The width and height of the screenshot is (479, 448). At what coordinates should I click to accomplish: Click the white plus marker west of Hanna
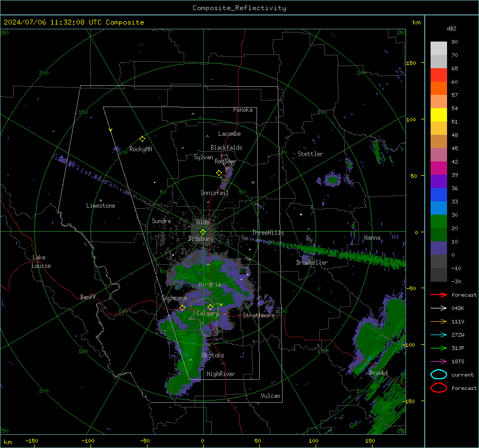click(301, 214)
